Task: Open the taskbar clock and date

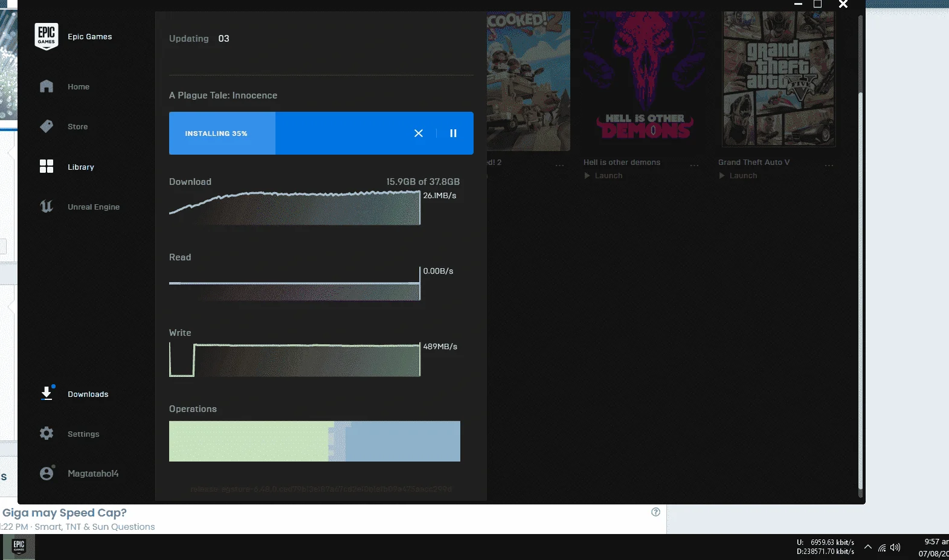Action: coord(934,547)
